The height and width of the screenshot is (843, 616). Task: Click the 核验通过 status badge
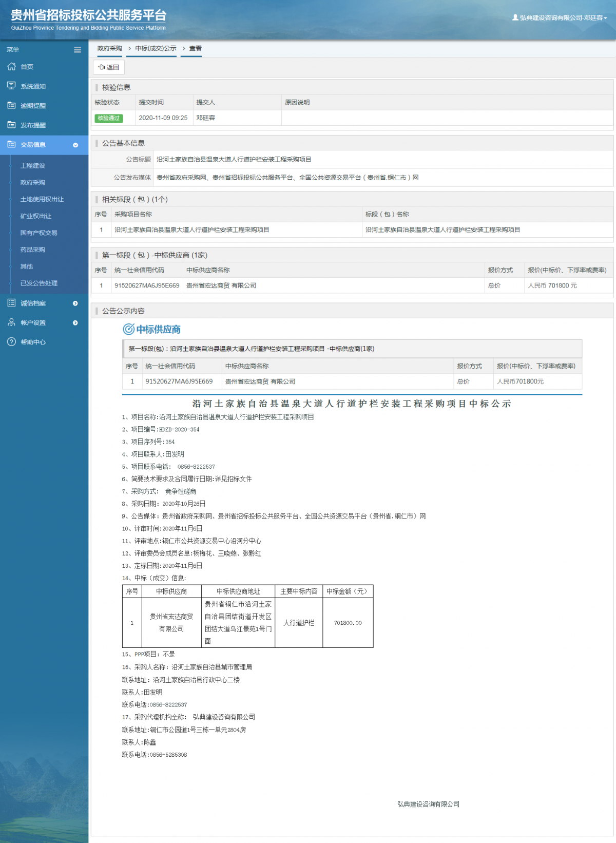(109, 118)
